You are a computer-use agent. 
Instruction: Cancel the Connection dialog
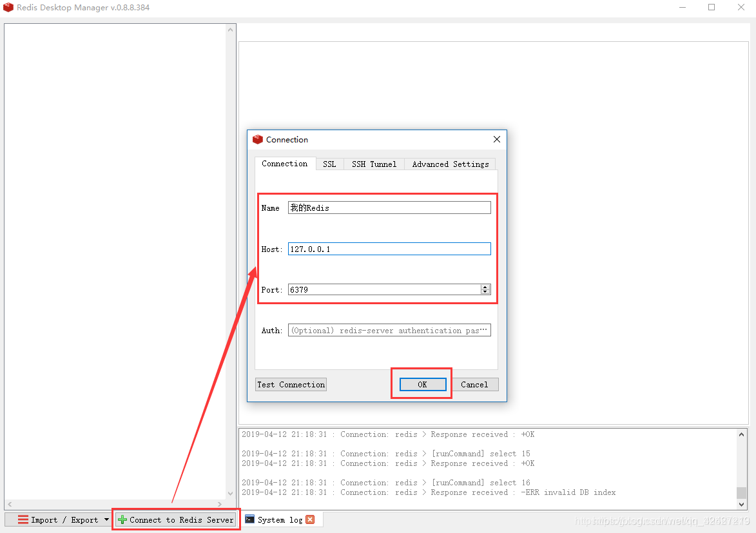pos(474,384)
